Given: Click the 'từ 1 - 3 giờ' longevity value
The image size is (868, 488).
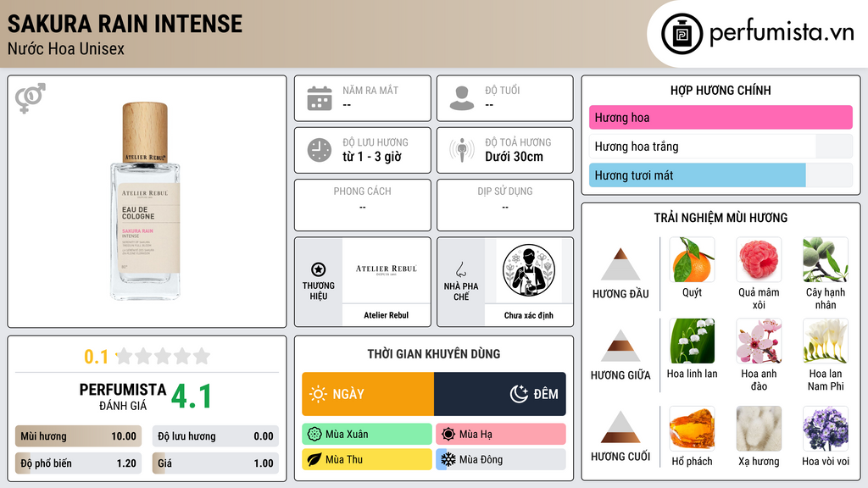Looking at the screenshot, I should [x=372, y=157].
